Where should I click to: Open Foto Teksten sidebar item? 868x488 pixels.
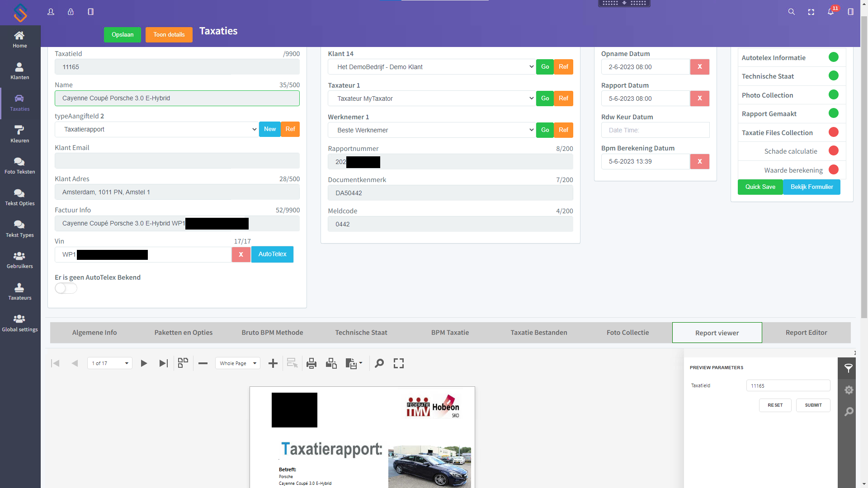pos(20,166)
